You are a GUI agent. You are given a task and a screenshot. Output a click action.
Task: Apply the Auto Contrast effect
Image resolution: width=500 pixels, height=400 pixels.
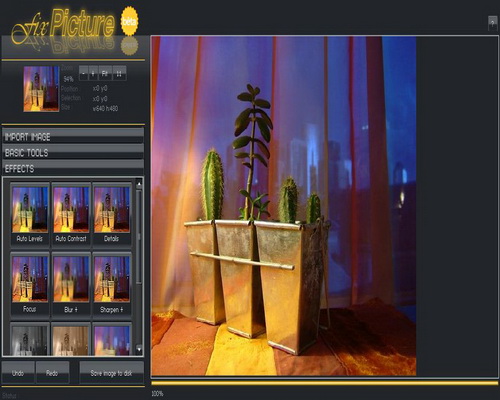[71, 214]
